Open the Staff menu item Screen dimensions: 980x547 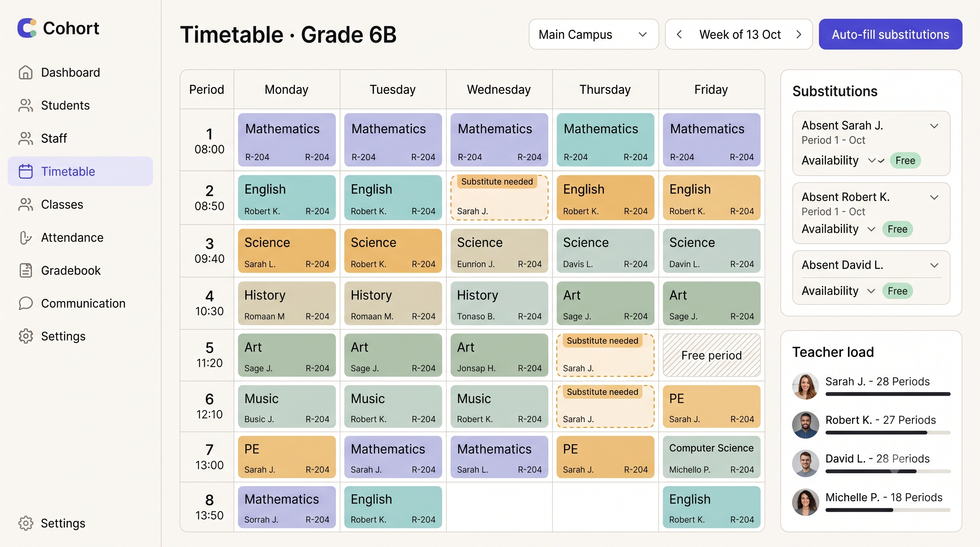80,138
